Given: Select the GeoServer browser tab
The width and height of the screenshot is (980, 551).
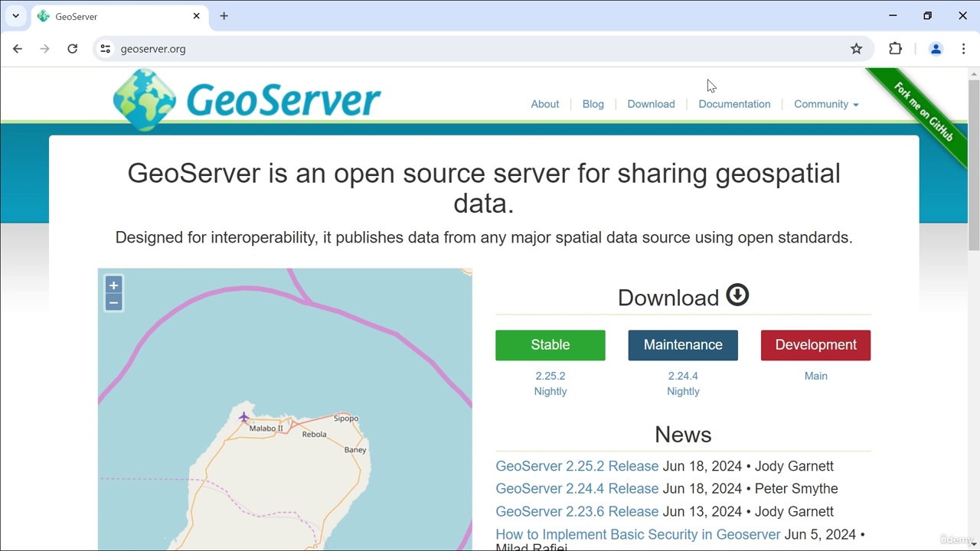Looking at the screenshot, I should [119, 16].
